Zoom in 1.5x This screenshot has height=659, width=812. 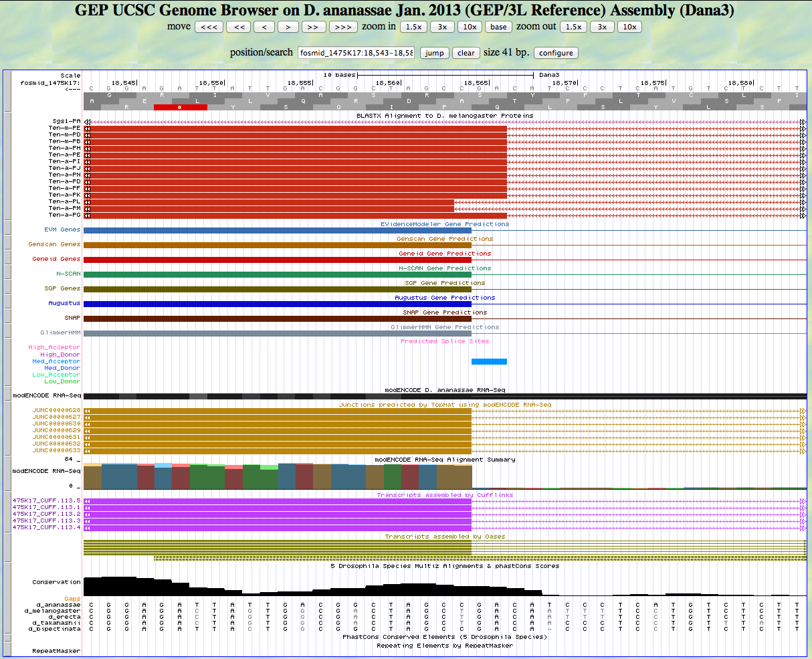pos(413,27)
